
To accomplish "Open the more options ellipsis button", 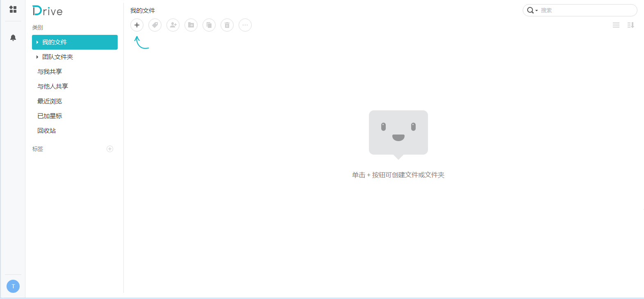I will click(245, 25).
